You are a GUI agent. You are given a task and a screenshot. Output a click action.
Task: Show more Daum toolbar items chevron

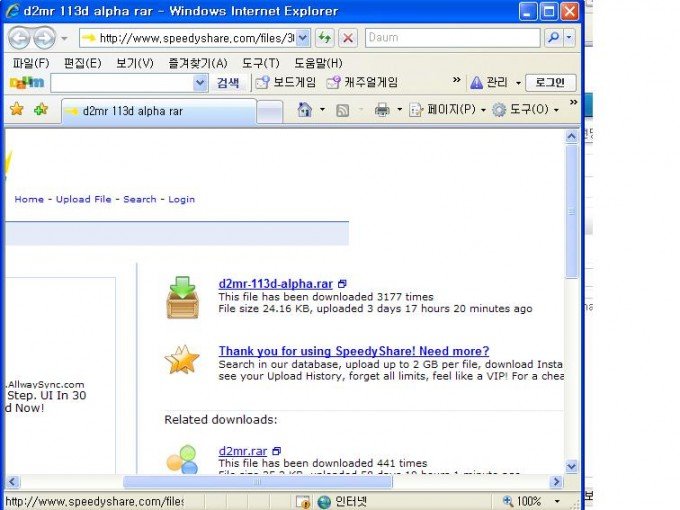457,80
